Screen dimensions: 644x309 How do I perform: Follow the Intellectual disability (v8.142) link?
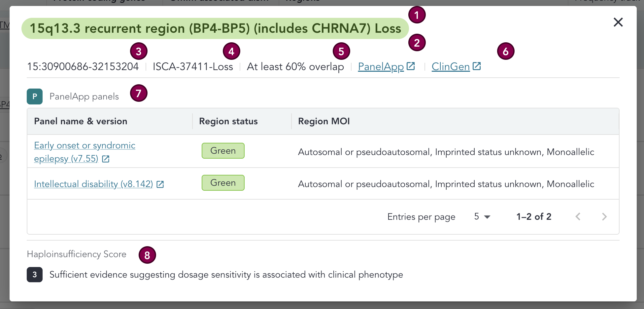93,184
